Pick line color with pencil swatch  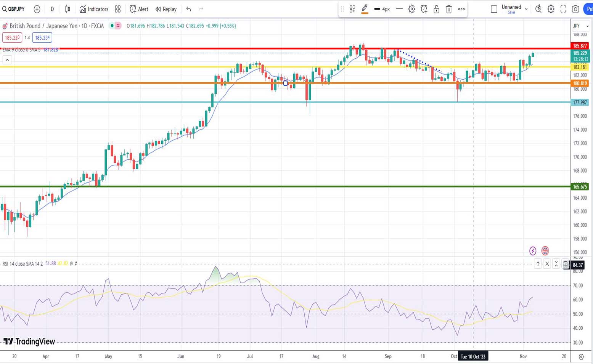(x=365, y=9)
